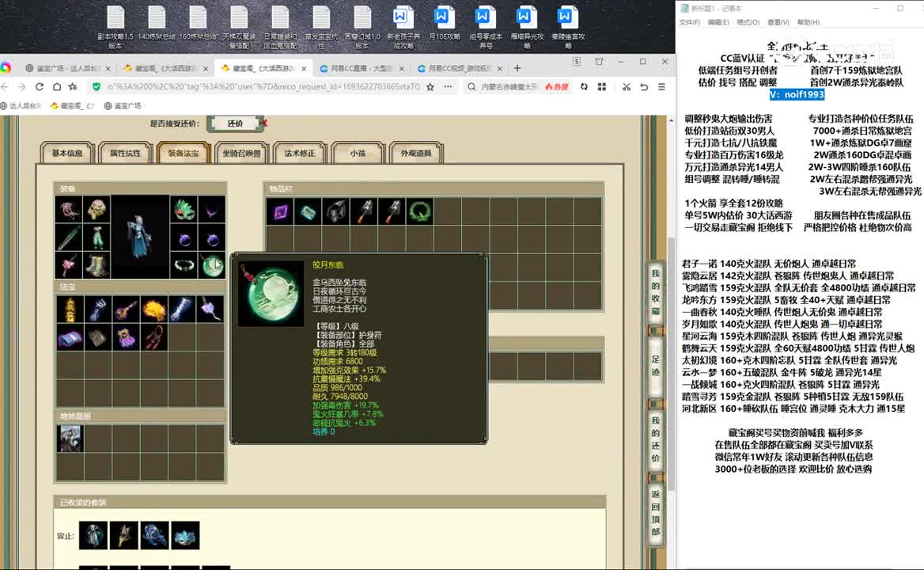This screenshot has height=570, width=924.
Task: Open the 鉴宝广场 bookmark
Action: pos(123,105)
